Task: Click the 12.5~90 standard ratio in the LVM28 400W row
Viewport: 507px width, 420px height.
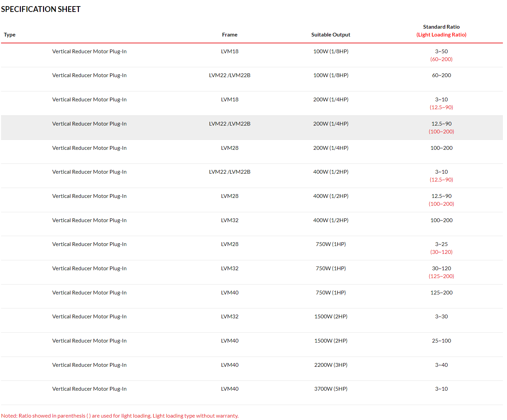Action: tap(441, 196)
